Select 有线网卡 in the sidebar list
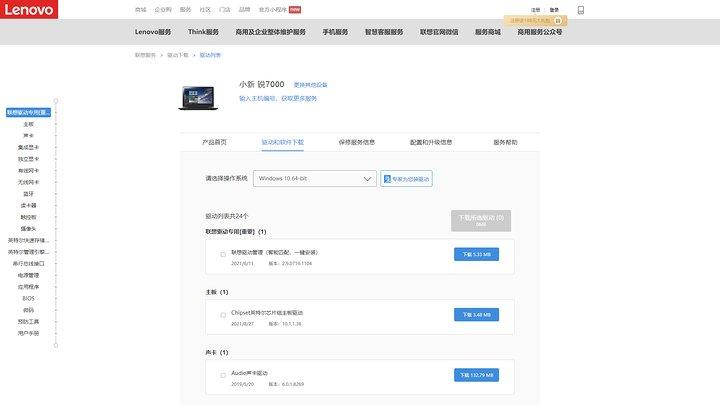720x405 pixels. point(28,171)
